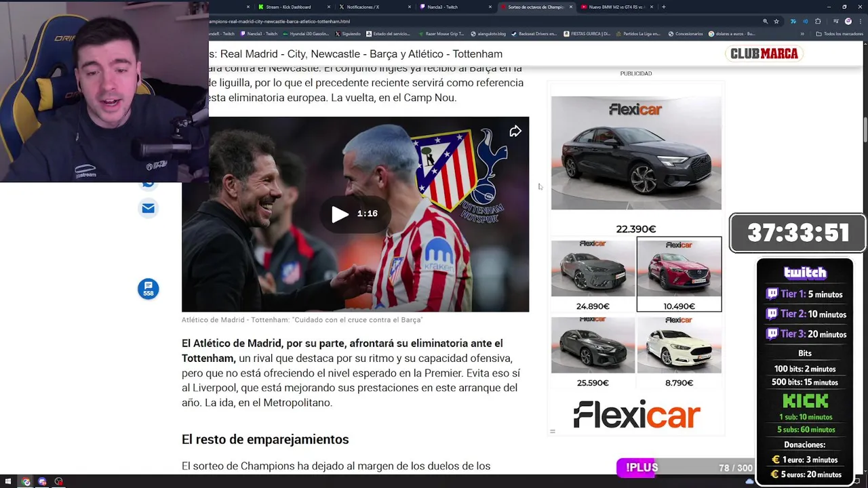
Task: Open a new browser tab with plus button
Action: (663, 7)
